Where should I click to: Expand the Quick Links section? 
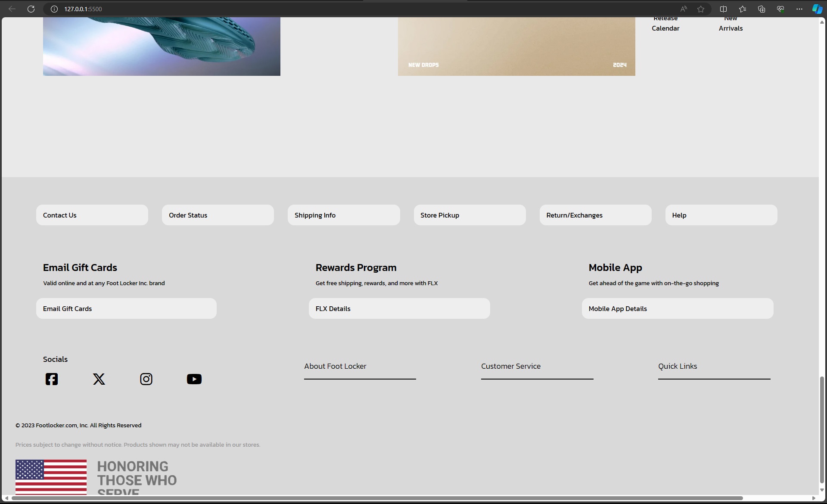point(714,367)
